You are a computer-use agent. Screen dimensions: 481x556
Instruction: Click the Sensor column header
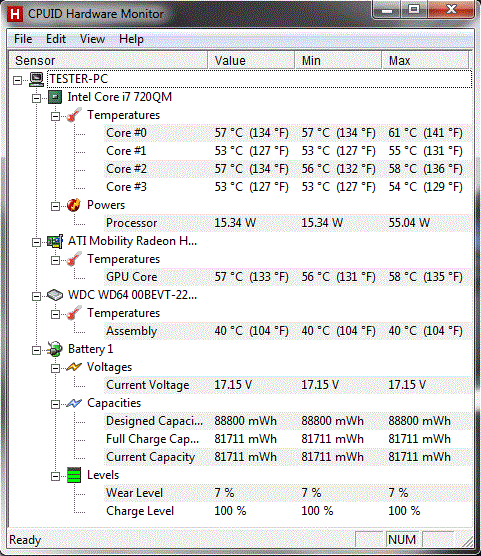(x=108, y=60)
